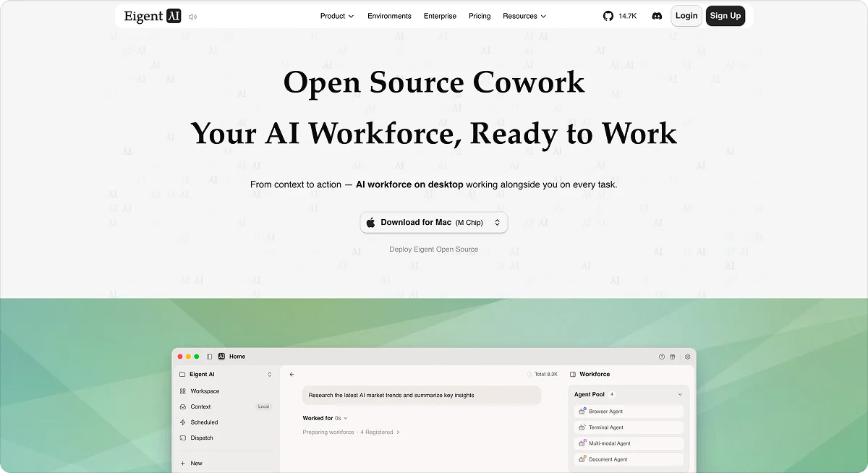Open the Discord community icon
Image resolution: width=868 pixels, height=473 pixels.
pyautogui.click(x=657, y=16)
